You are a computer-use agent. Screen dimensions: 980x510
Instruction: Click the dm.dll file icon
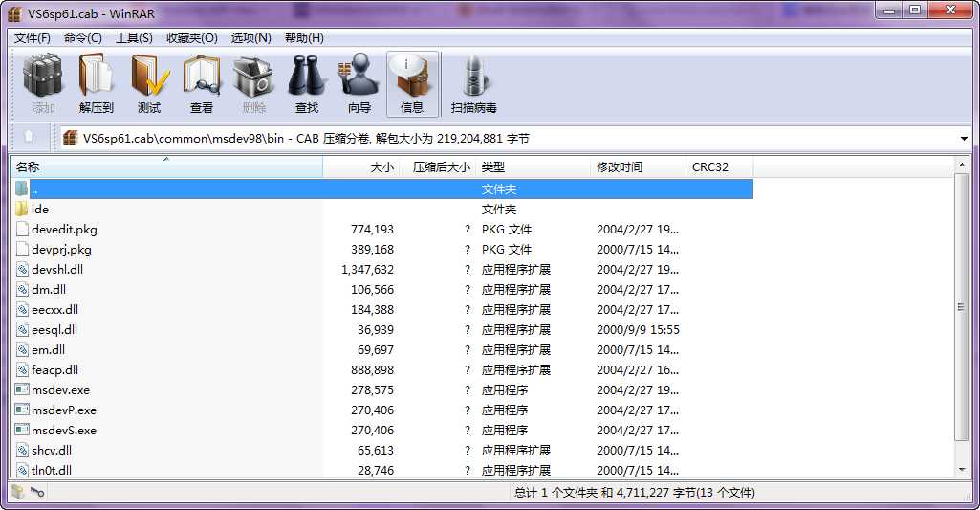22,289
